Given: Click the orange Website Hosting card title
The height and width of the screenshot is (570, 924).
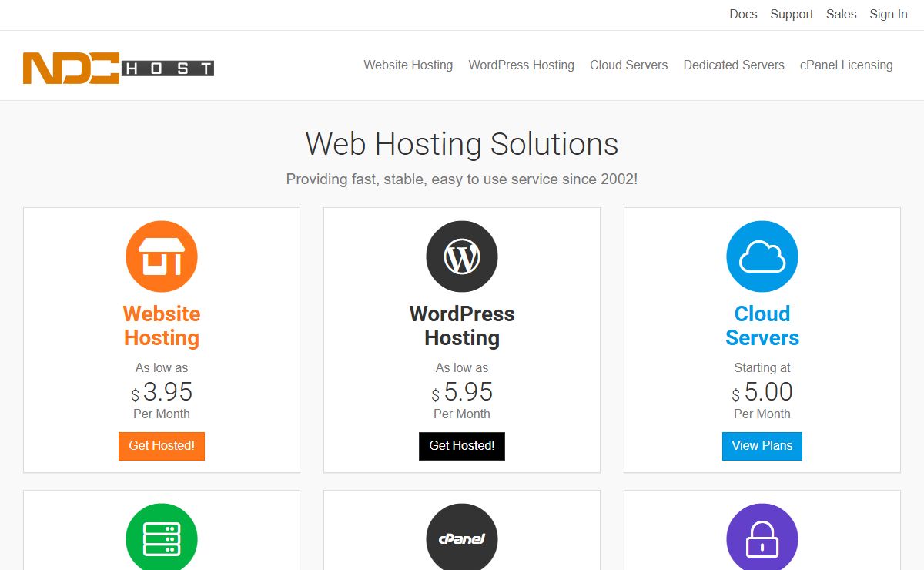Looking at the screenshot, I should 162,326.
